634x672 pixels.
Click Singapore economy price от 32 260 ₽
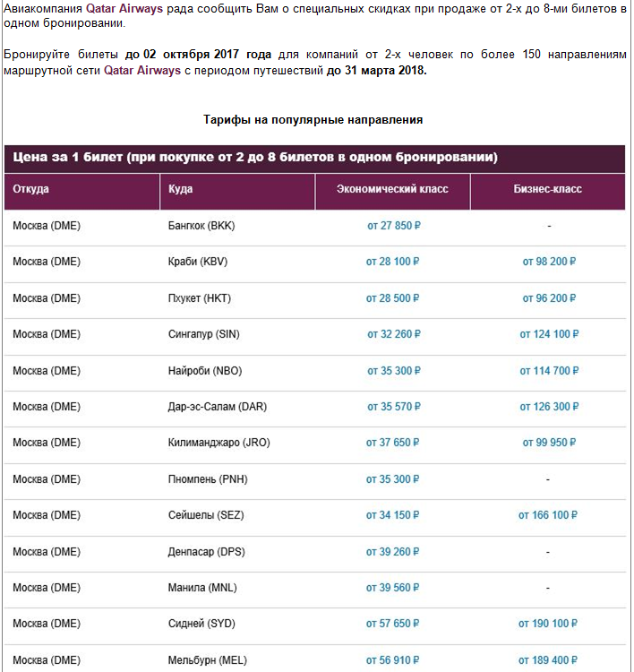(x=394, y=334)
